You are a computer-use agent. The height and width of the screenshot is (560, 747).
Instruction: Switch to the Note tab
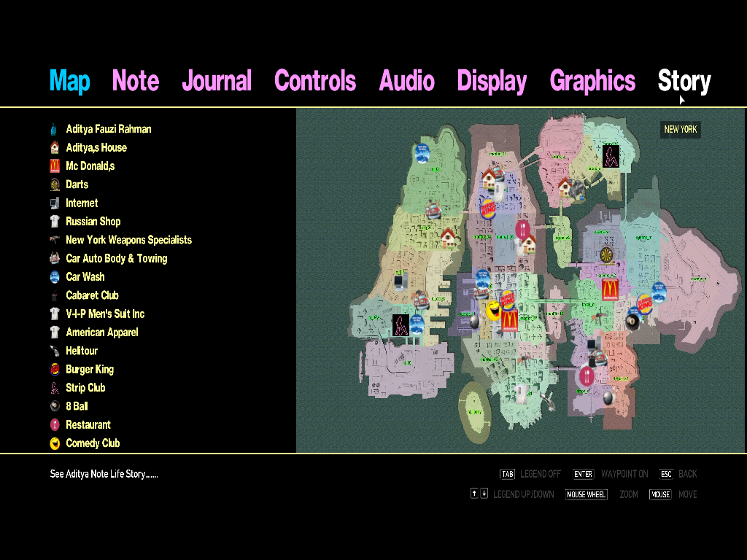click(135, 80)
